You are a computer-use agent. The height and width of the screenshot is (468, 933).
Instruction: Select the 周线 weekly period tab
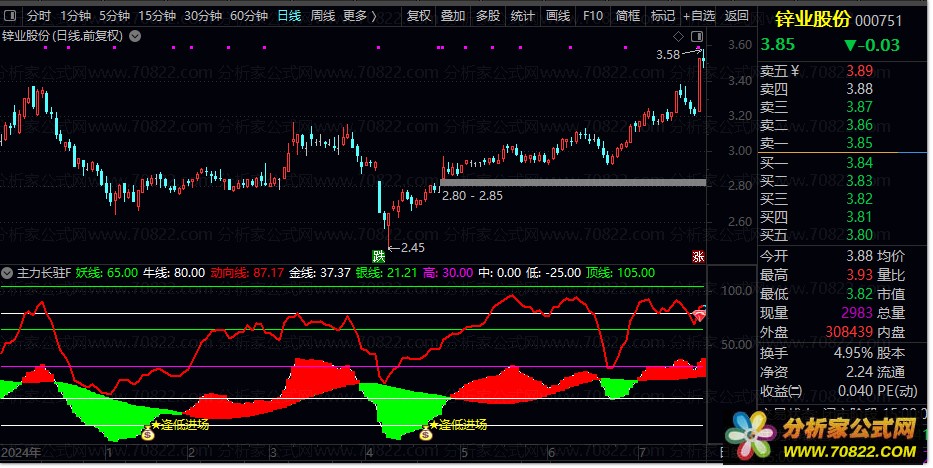click(322, 16)
